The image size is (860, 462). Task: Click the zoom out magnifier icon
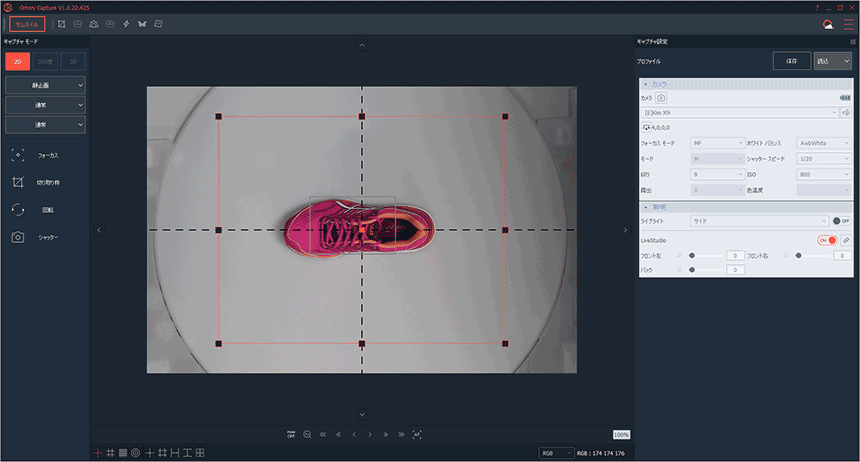pyautogui.click(x=307, y=435)
